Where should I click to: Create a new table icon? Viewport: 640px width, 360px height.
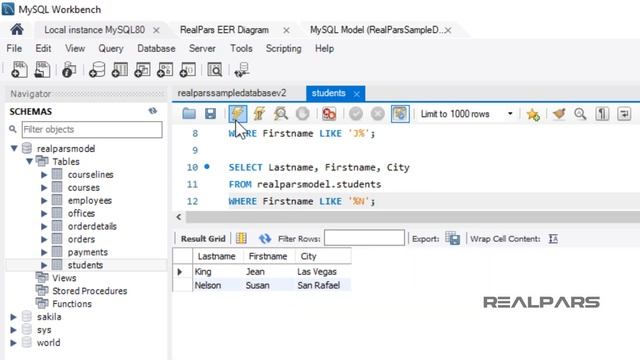[120, 70]
